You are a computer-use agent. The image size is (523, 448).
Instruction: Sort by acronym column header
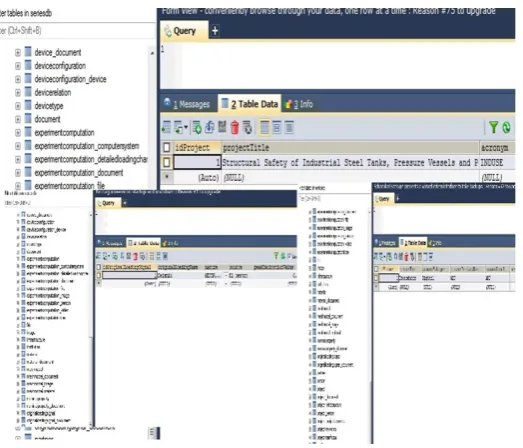(498, 147)
